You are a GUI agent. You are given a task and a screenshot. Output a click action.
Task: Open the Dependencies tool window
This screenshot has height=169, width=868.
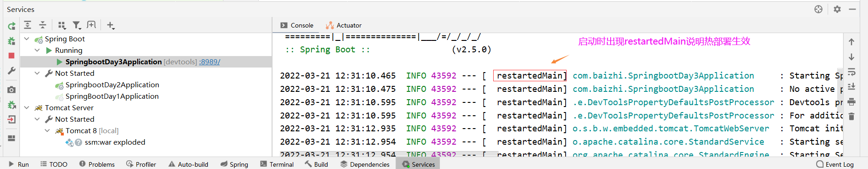click(x=365, y=164)
